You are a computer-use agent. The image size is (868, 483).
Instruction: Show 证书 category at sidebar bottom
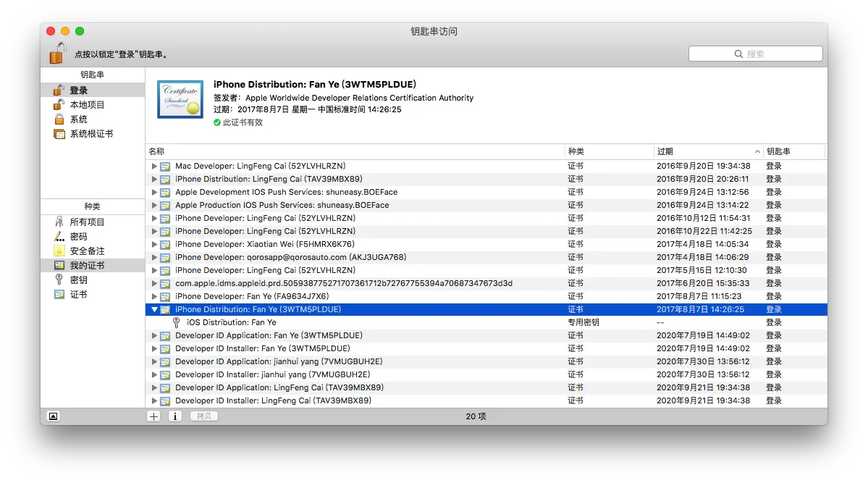93,294
